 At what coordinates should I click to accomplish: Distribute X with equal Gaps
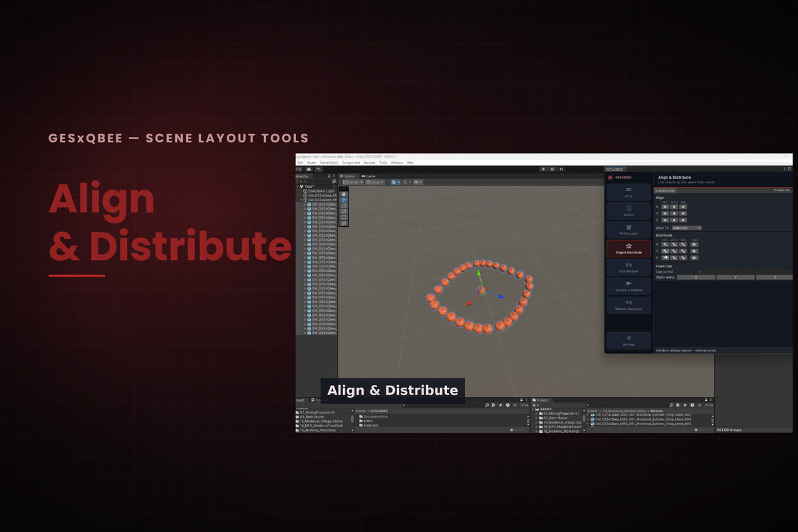pos(694,245)
